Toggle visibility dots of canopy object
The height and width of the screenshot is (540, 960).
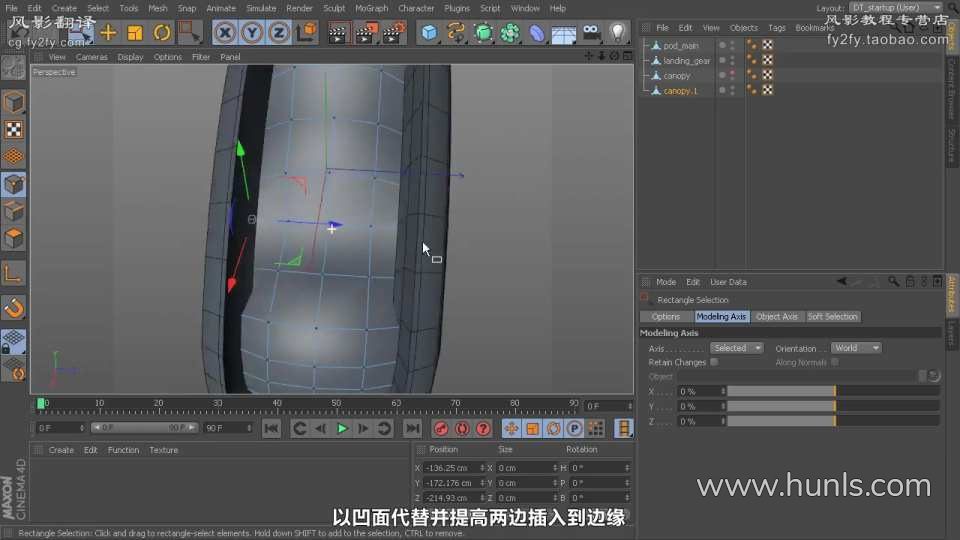732,75
